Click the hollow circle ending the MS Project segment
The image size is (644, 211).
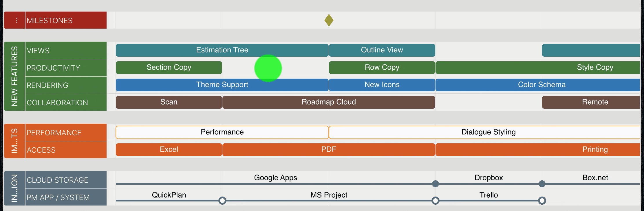(x=435, y=201)
